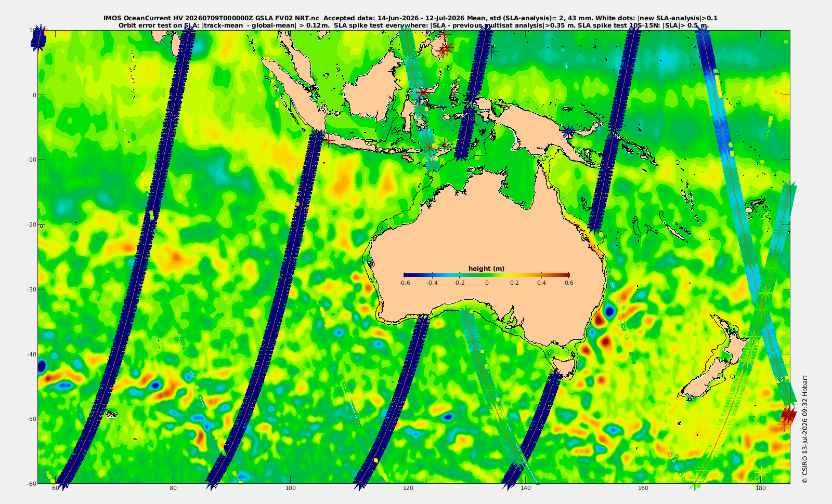Pick the latitude axis label '-60'
The width and height of the screenshot is (832, 504).
[31, 483]
